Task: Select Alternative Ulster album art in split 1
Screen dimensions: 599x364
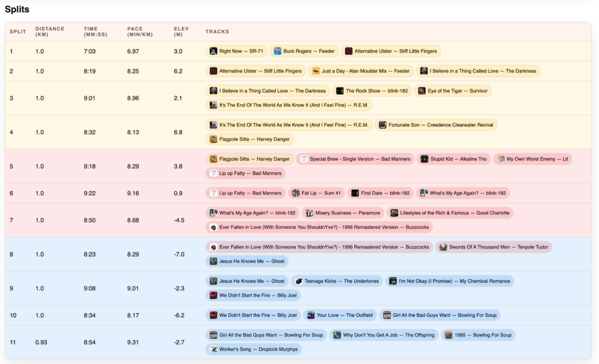Action: pyautogui.click(x=349, y=51)
